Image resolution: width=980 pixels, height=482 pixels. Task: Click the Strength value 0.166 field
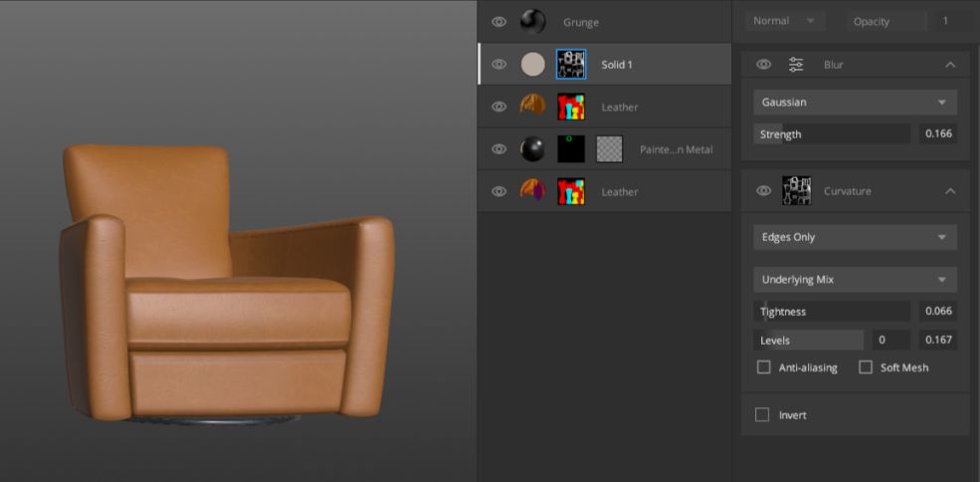pos(938,134)
